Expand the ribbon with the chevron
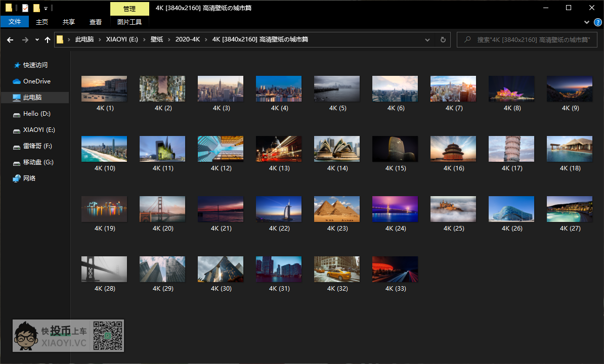The image size is (604, 364). point(587,22)
